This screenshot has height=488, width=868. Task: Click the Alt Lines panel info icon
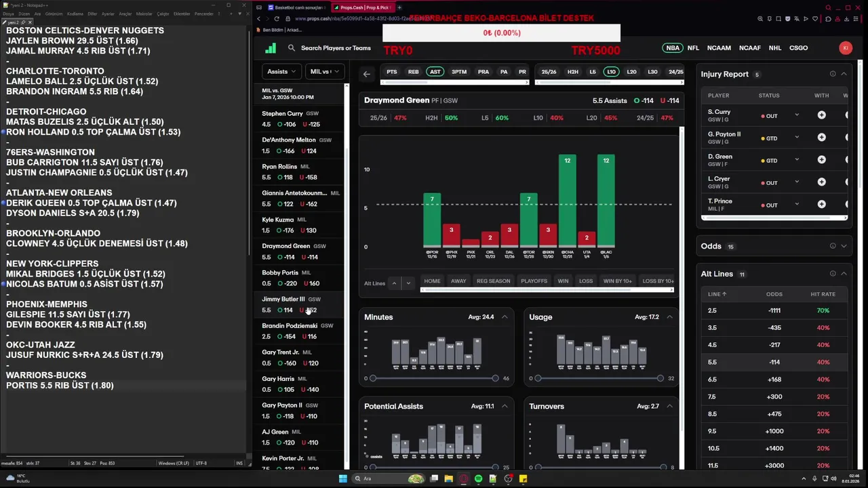point(833,274)
